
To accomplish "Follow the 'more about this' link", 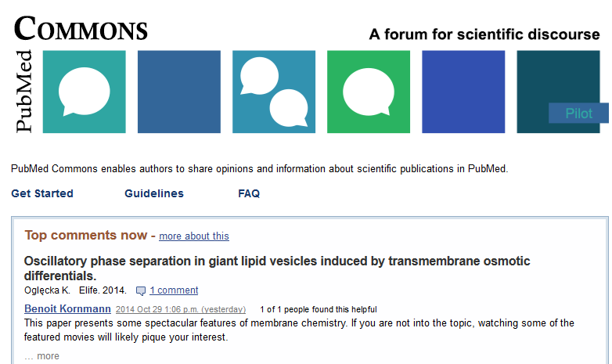I will click(194, 236).
